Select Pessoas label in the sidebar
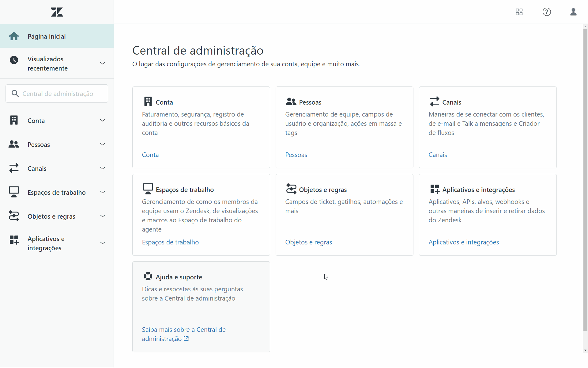 (x=39, y=144)
